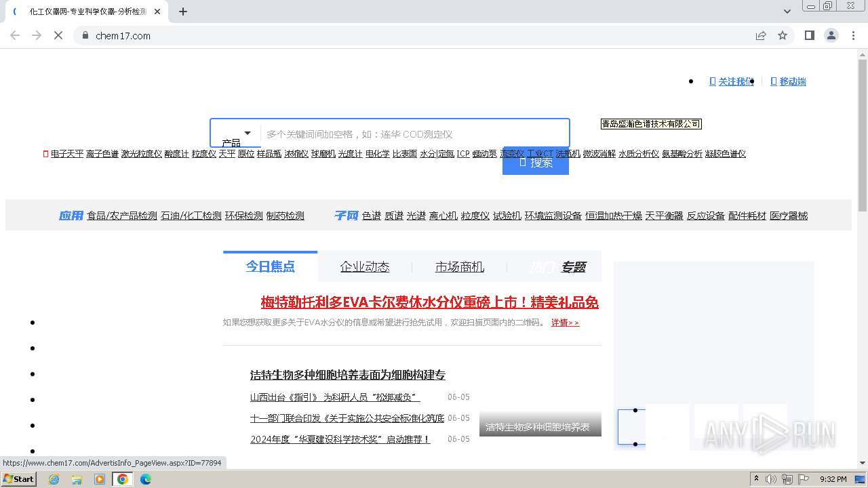
Task: Open Chrome three-dot menu
Action: pyautogui.click(x=854, y=35)
